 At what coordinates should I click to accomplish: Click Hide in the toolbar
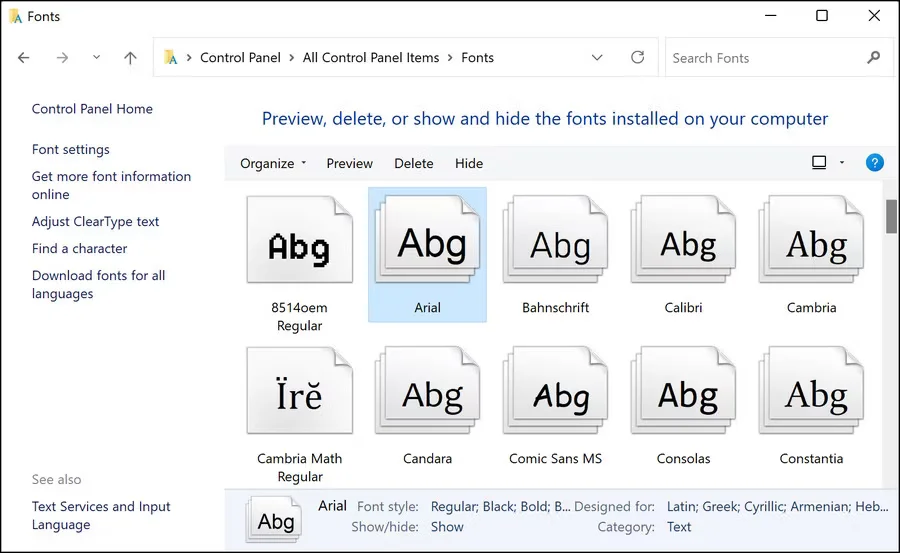[468, 163]
